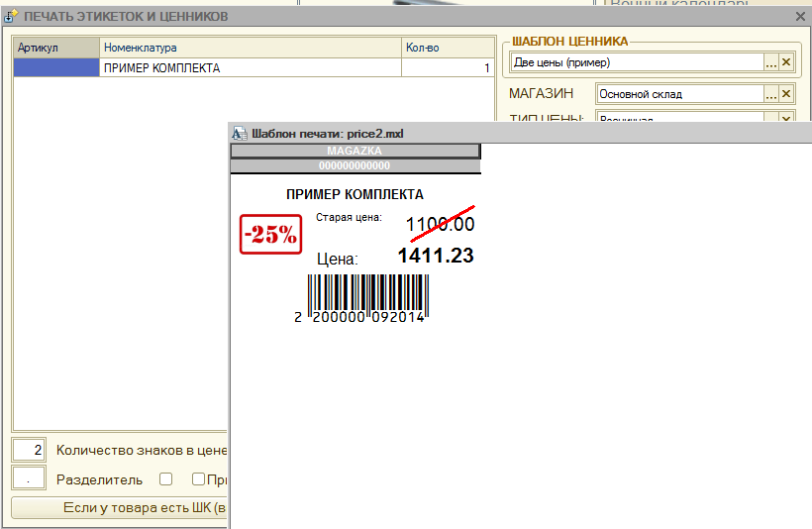Click the quantity cell showing 1
This screenshot has width=812, height=529.
pyautogui.click(x=448, y=68)
